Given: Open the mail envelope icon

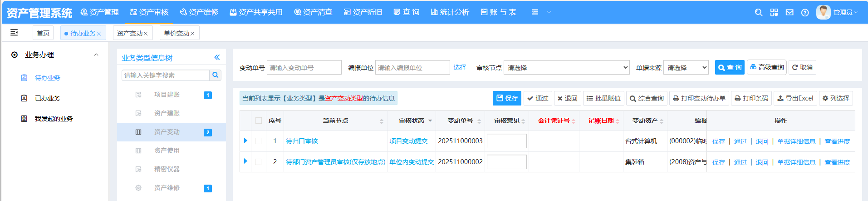Looking at the screenshot, I should [x=790, y=12].
